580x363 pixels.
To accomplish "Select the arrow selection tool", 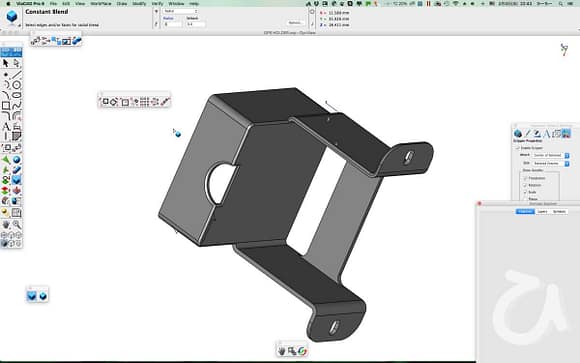I will [6, 64].
